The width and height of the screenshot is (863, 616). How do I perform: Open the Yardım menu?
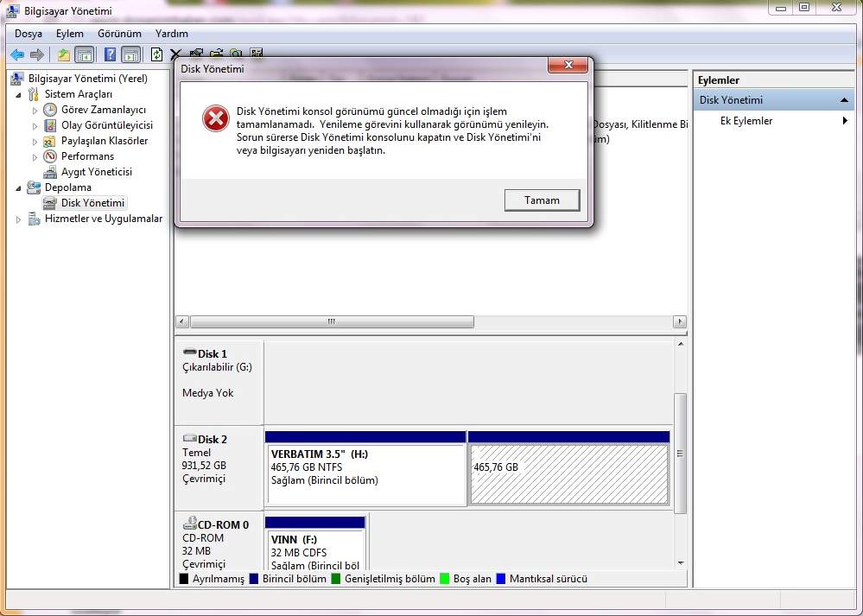[172, 34]
